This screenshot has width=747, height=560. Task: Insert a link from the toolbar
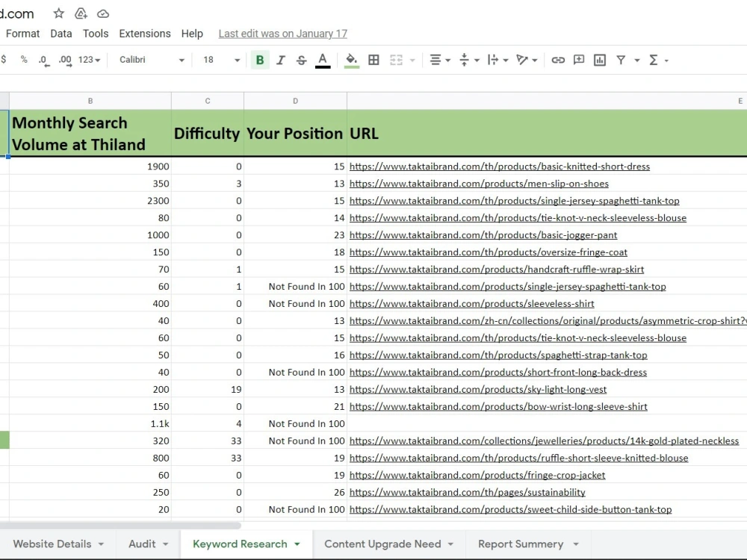[x=558, y=60]
